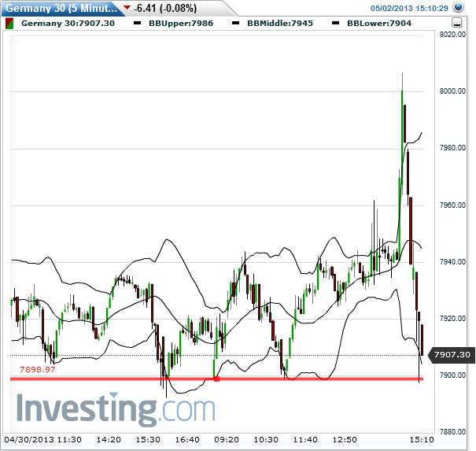This screenshot has width=476, height=451.
Task: Click the 12:50 time axis label
Action: 345,440
